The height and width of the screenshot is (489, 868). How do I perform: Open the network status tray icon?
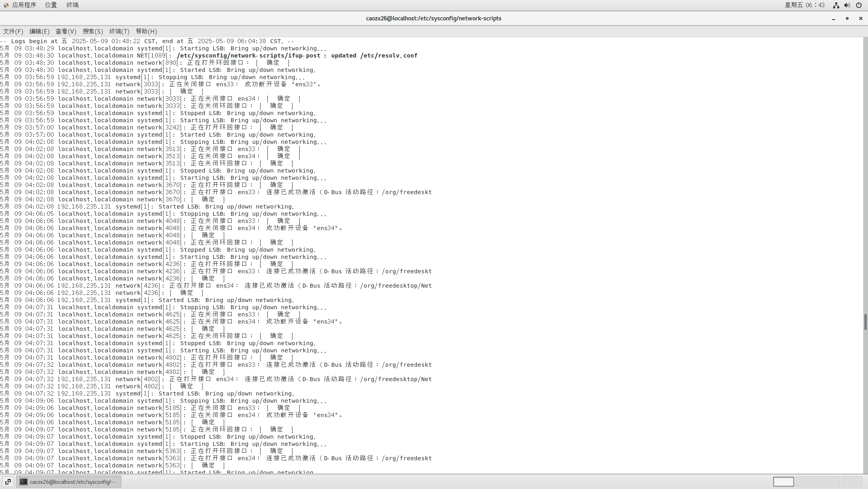tap(836, 5)
